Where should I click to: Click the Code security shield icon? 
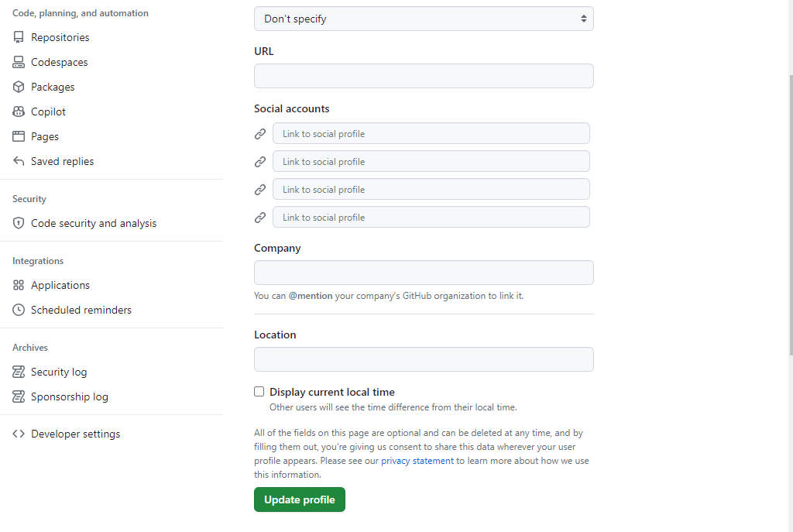(19, 223)
